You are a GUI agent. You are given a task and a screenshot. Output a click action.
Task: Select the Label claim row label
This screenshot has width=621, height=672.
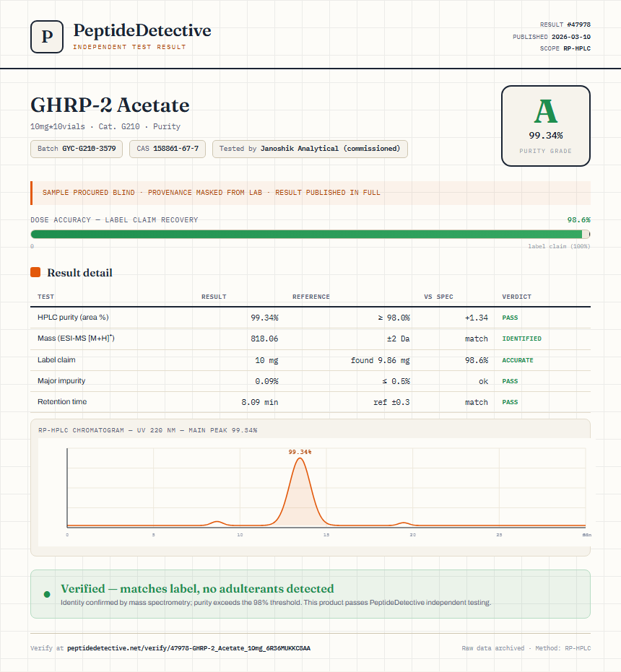tap(56, 359)
